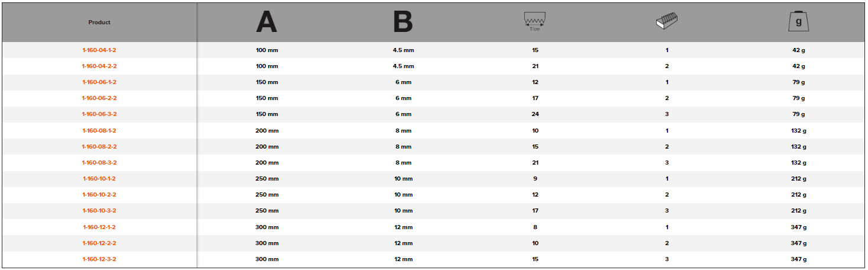Open product link 1-160-08-2-2
This screenshot has height=270, width=868.
99,146
